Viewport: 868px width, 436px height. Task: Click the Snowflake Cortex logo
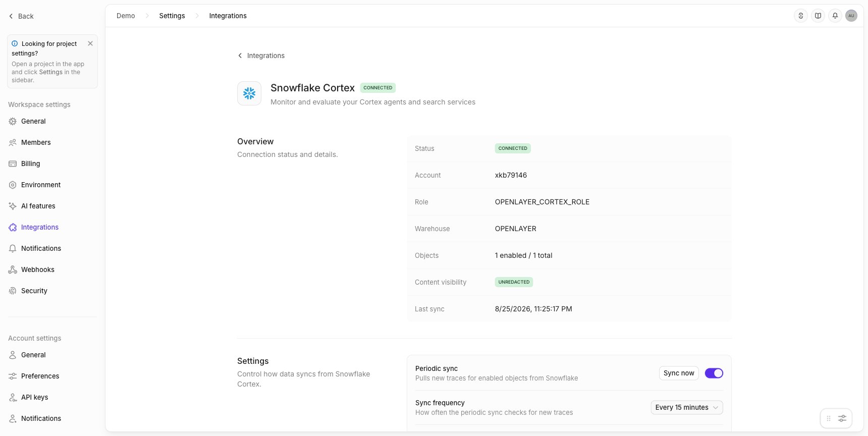point(249,93)
